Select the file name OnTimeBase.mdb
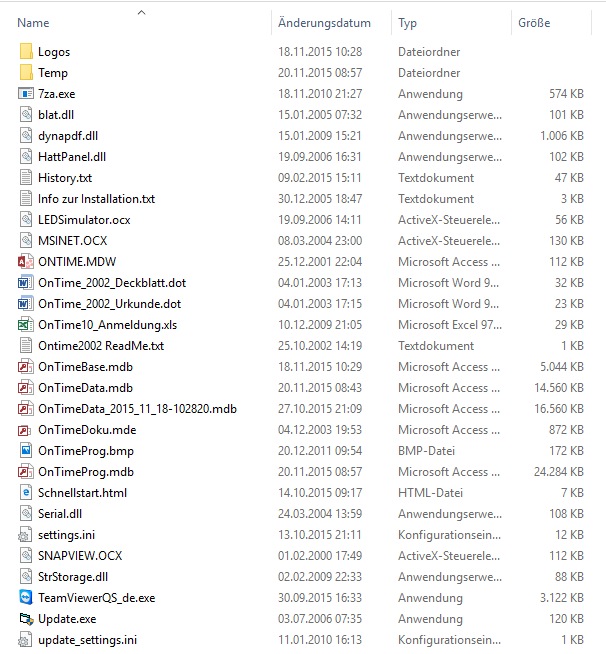This screenshot has height=654, width=606. [85, 367]
